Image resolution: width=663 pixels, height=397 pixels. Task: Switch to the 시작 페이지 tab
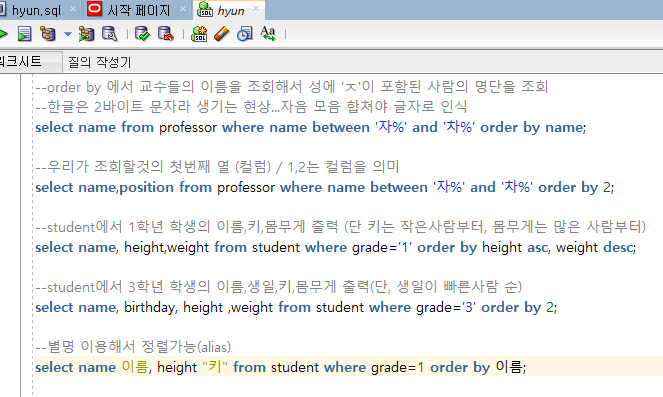click(x=138, y=10)
